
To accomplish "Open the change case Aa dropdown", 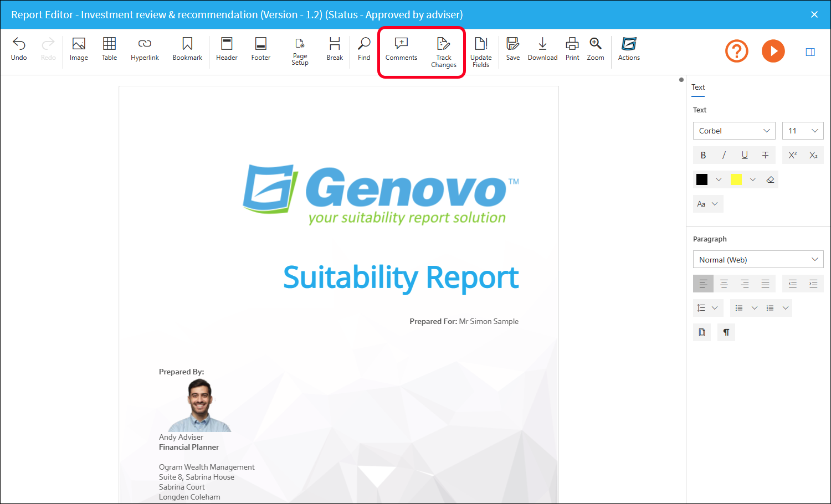I will tap(708, 204).
